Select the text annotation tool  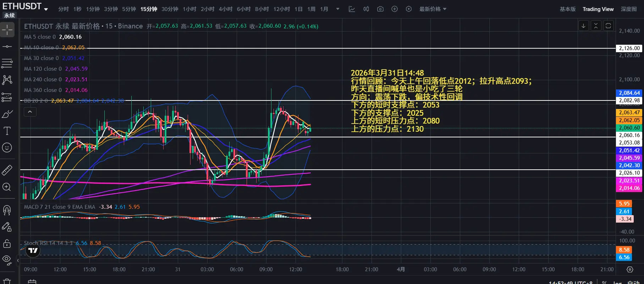7,131
